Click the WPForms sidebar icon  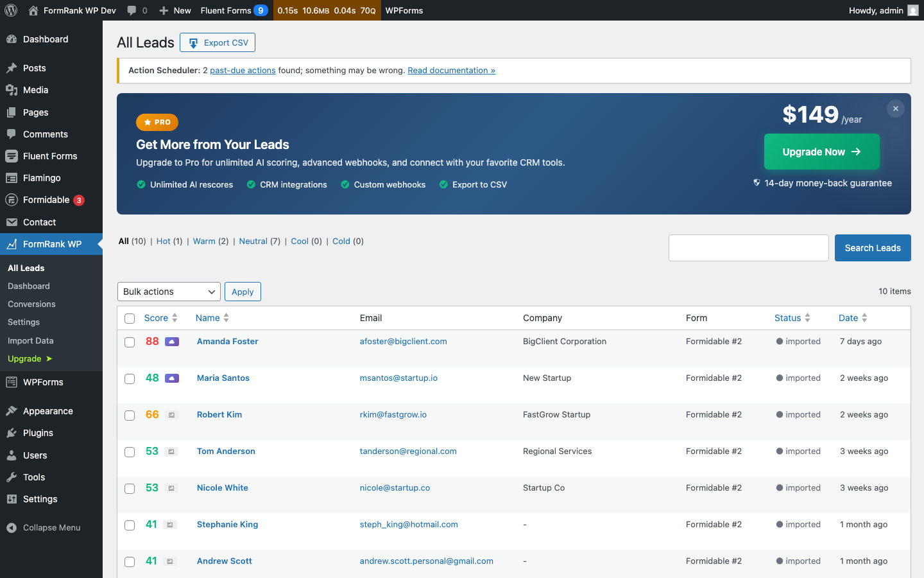(13, 382)
